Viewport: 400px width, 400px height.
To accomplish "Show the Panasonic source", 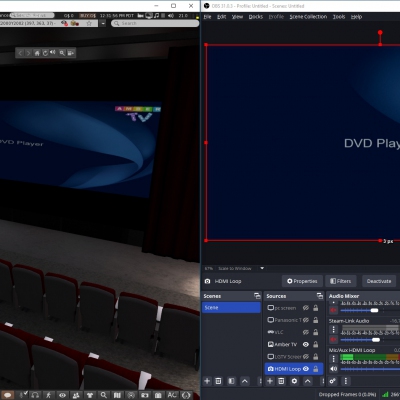I will (x=306, y=320).
